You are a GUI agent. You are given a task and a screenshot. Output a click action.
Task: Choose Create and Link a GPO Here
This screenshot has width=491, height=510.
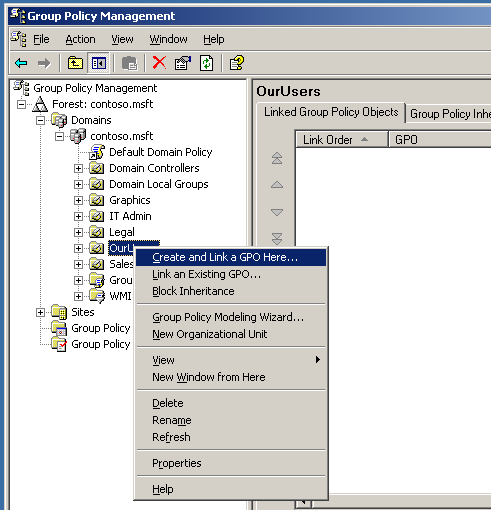(x=231, y=257)
